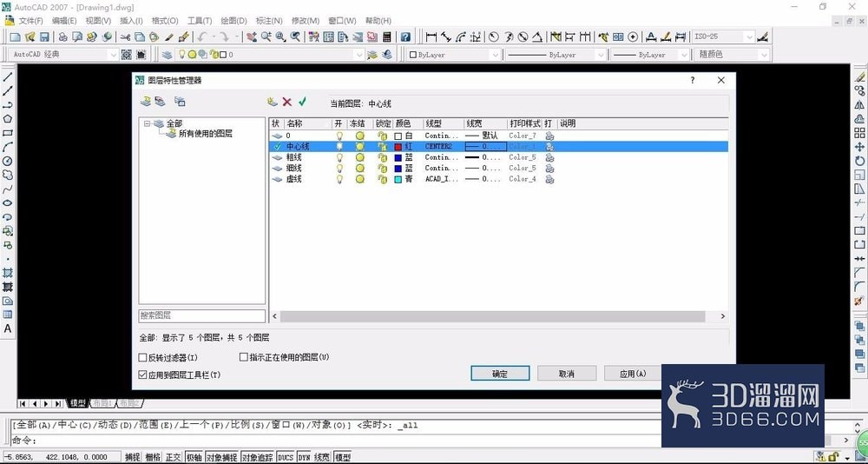This screenshot has width=868, height=464.
Task: Open the color control ByLayer dropdown
Action: point(495,55)
